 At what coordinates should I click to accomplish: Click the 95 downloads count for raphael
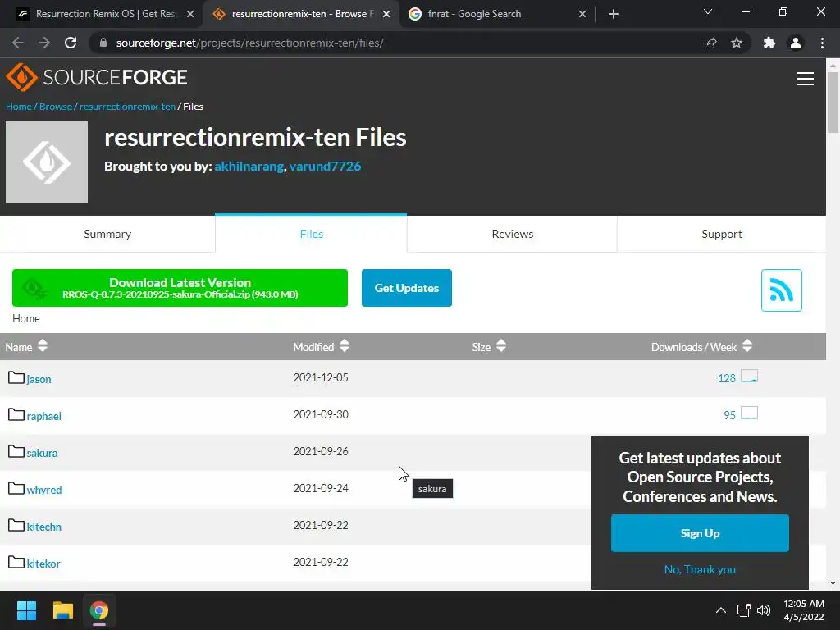point(729,416)
